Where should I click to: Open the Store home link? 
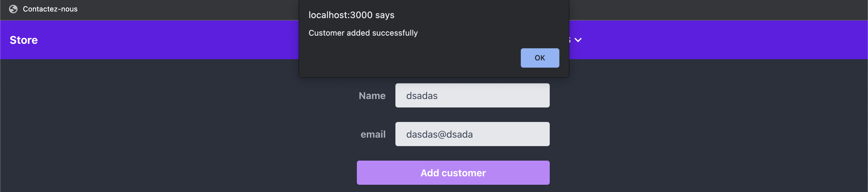point(24,40)
